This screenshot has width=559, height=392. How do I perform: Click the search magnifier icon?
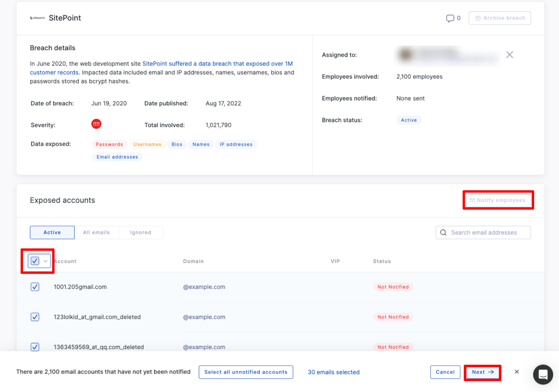[443, 232]
